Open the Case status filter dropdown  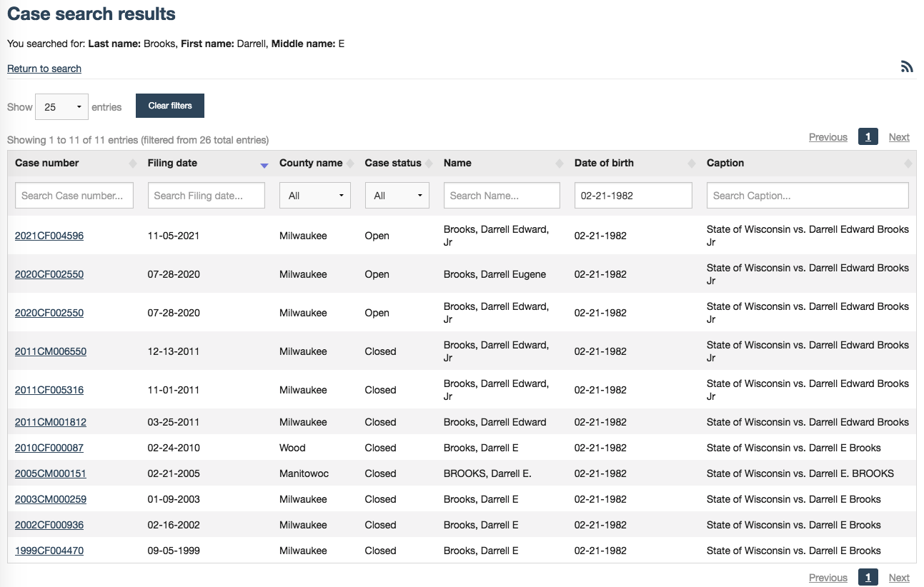pos(397,196)
